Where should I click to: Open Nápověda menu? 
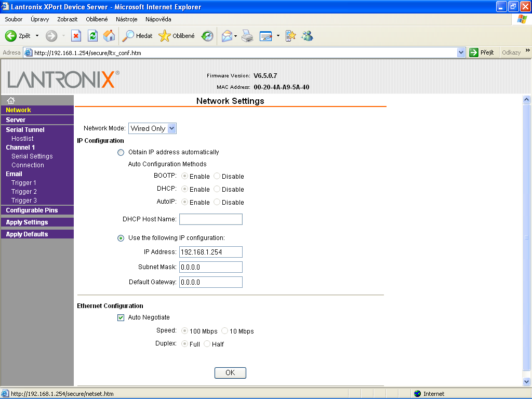(x=158, y=19)
